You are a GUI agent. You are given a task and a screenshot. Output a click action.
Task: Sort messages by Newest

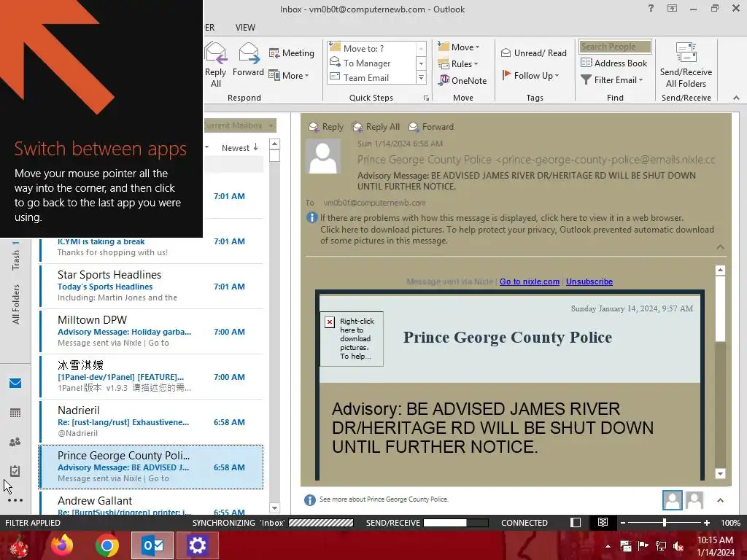pos(239,147)
